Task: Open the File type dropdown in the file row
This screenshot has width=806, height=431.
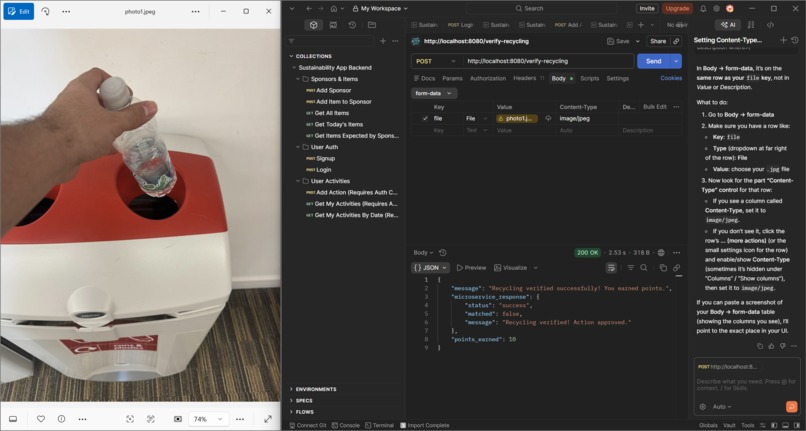Action: pyautogui.click(x=477, y=118)
